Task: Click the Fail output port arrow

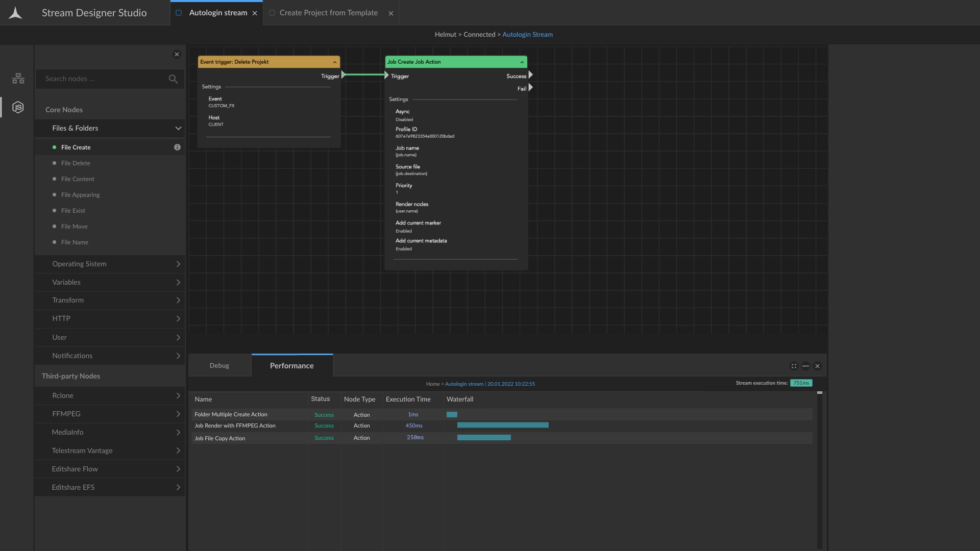Action: click(531, 88)
